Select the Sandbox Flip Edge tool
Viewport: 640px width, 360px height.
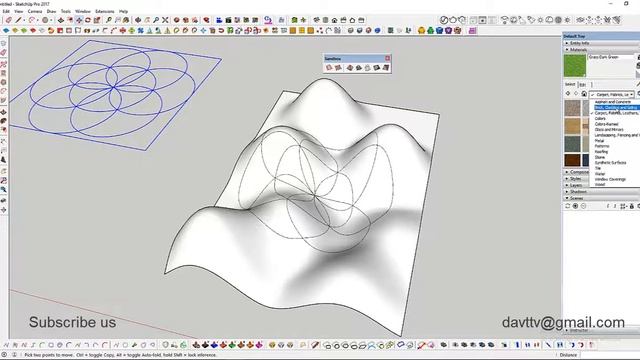(x=386, y=68)
